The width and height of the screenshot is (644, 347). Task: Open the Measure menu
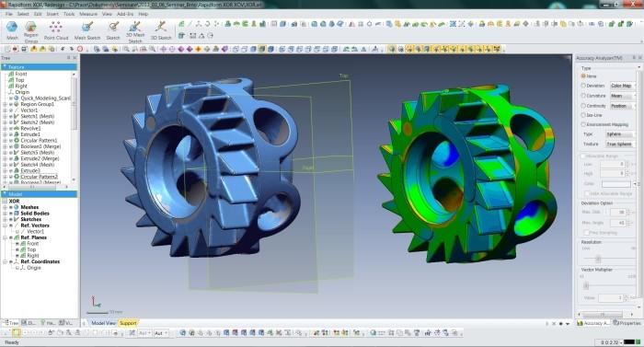pyautogui.click(x=88, y=14)
